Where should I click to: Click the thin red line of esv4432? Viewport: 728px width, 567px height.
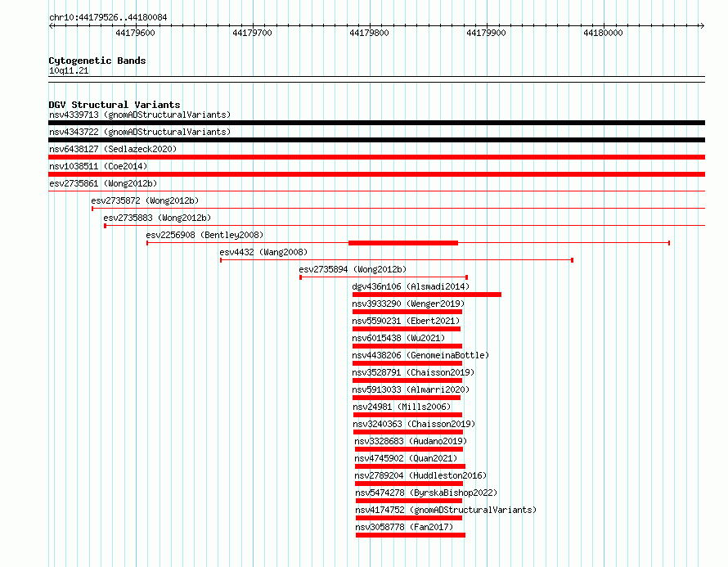[x=397, y=260]
